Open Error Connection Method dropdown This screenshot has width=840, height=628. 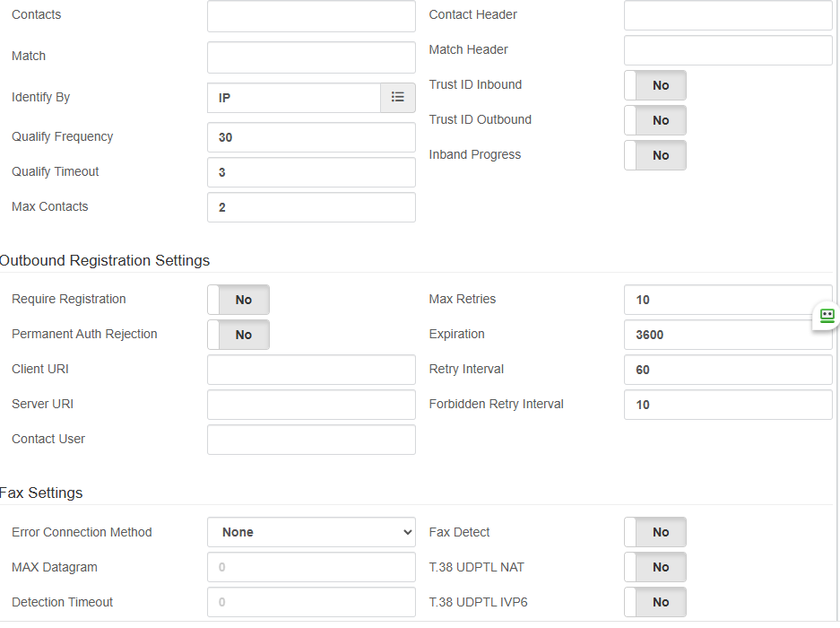[311, 532]
